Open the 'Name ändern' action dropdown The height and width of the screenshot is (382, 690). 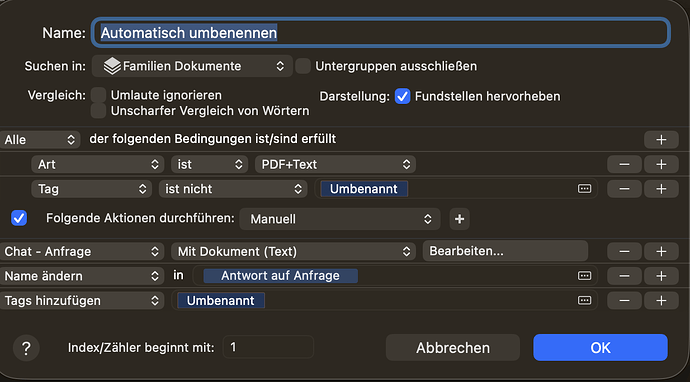[x=82, y=276]
